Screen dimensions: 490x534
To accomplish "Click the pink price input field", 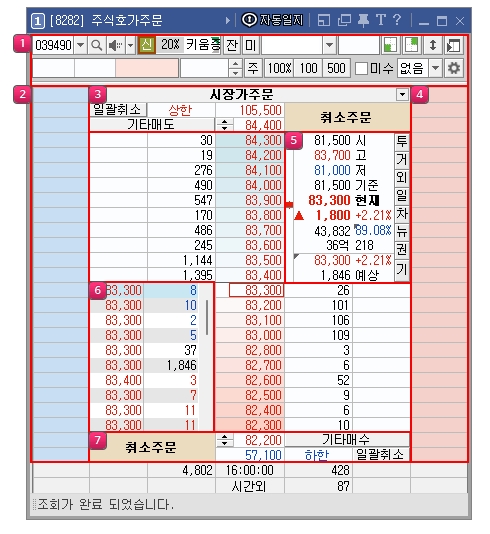I will click(x=147, y=68).
